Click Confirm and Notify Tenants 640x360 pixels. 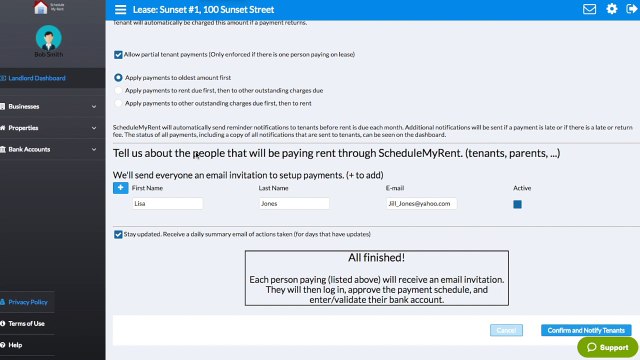(x=586, y=330)
